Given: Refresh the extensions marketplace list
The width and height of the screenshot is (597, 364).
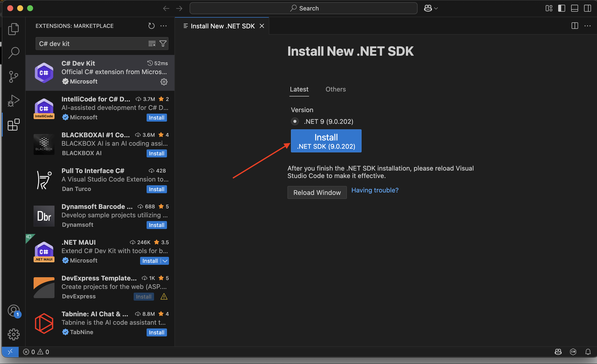Looking at the screenshot, I should click(151, 26).
